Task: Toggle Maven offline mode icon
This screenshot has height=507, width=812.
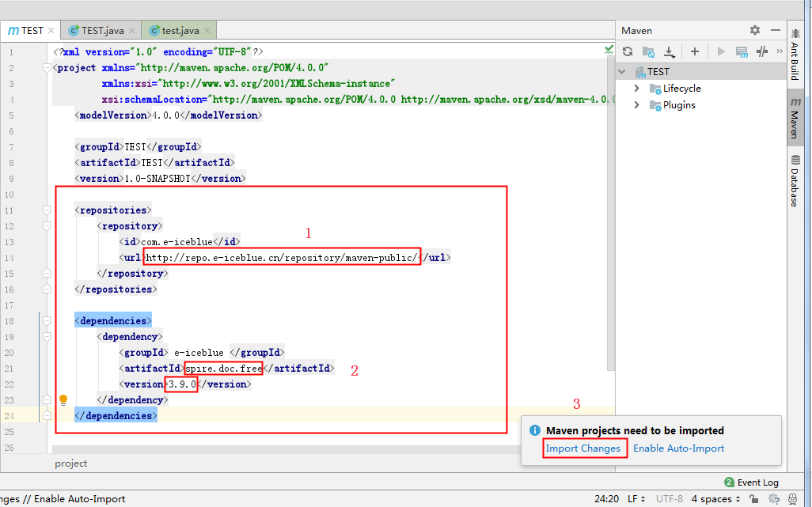Action: [762, 51]
